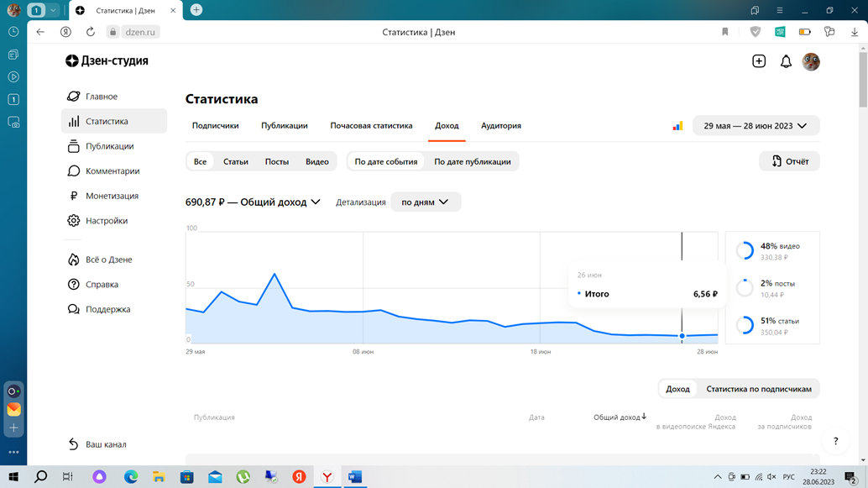Click the 26 июн chart data point
The image size is (868, 488).
[682, 336]
